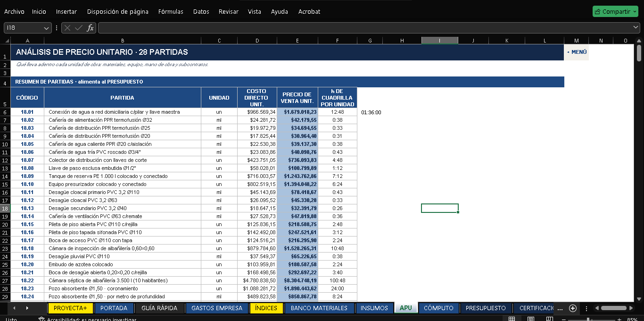Viewport: 644px width, 321px height.
Task: Follow the MENÚ link in header
Action: pos(577,52)
